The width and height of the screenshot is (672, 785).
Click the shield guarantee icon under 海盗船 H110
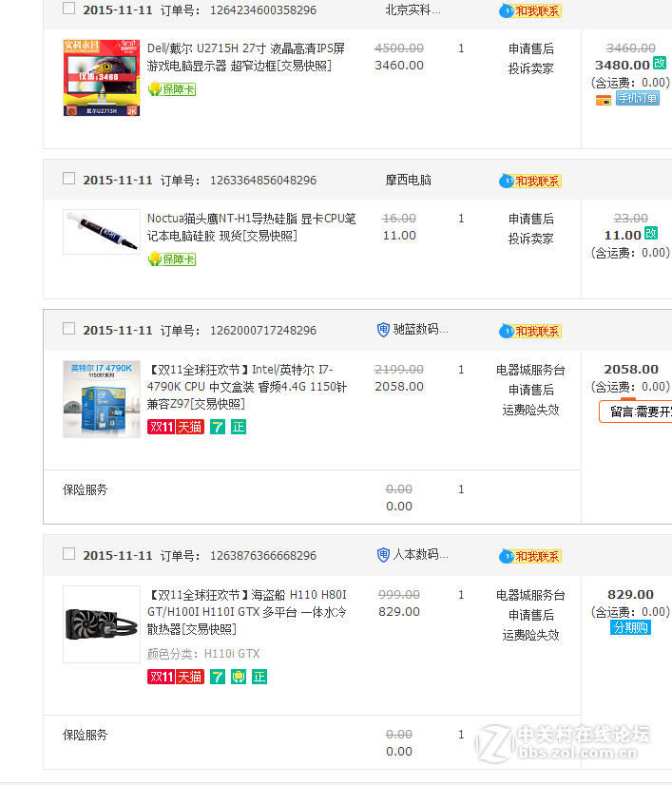(239, 677)
